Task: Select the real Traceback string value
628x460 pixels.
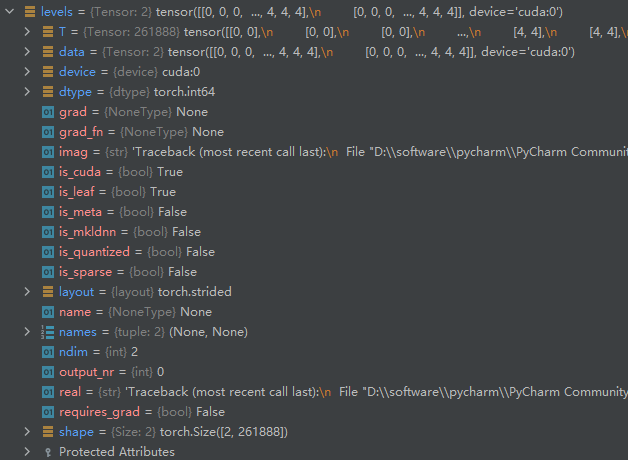Action: click(x=376, y=392)
